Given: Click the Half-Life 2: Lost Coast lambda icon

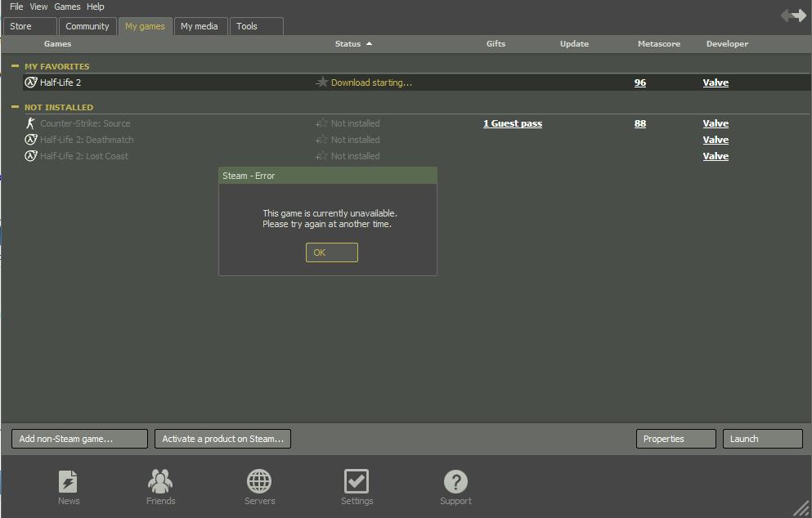Looking at the screenshot, I should tap(31, 155).
